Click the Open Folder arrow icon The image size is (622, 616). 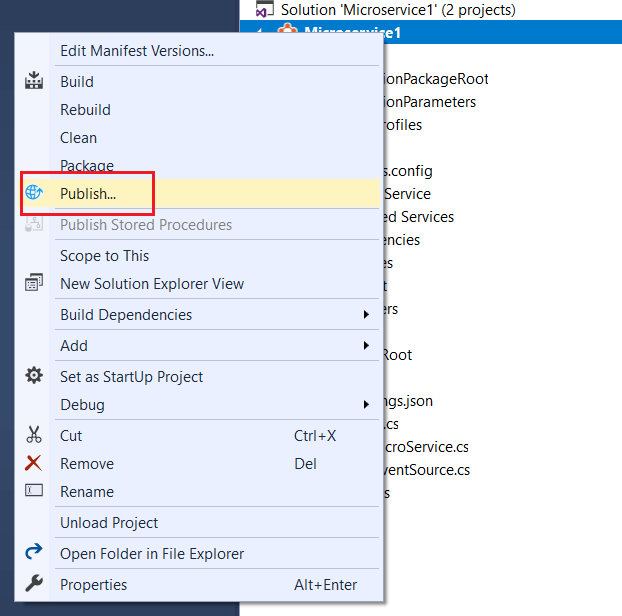coord(34,553)
